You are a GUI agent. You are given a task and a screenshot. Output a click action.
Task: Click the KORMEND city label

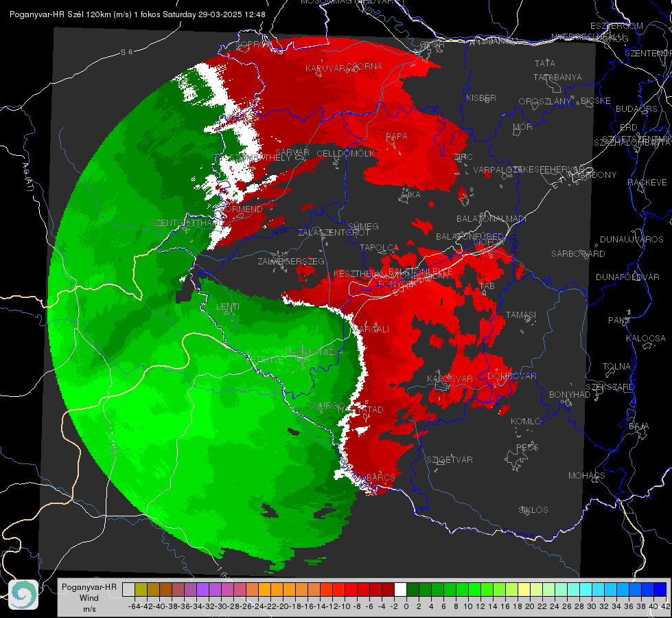pos(242,209)
